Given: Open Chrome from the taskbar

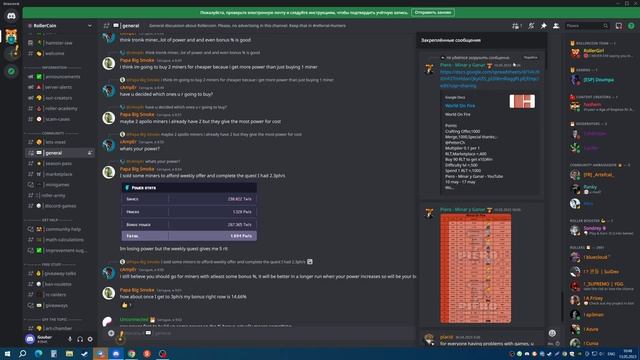Looking at the screenshot, I should click(131, 353).
